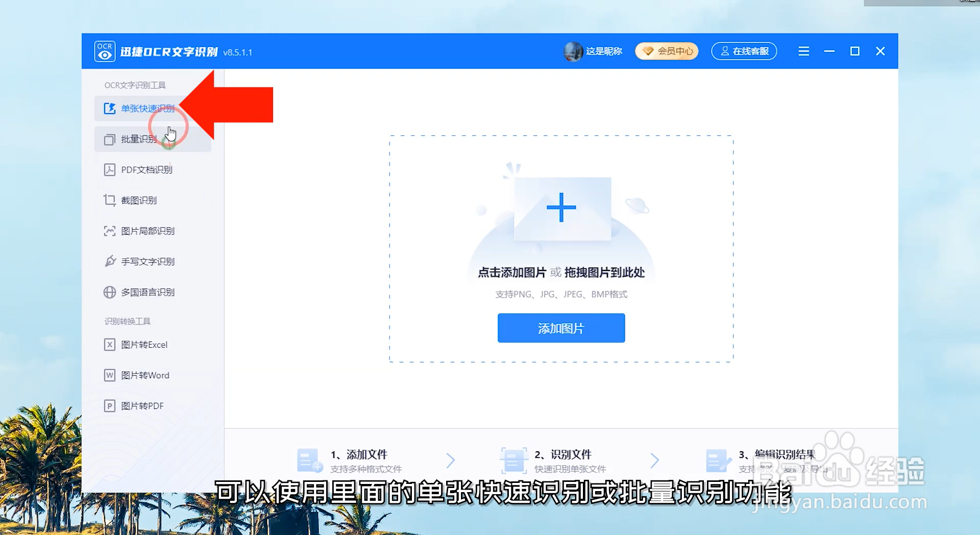Click the 2、识别文件 step label
This screenshot has width=980, height=535.
[x=563, y=454]
